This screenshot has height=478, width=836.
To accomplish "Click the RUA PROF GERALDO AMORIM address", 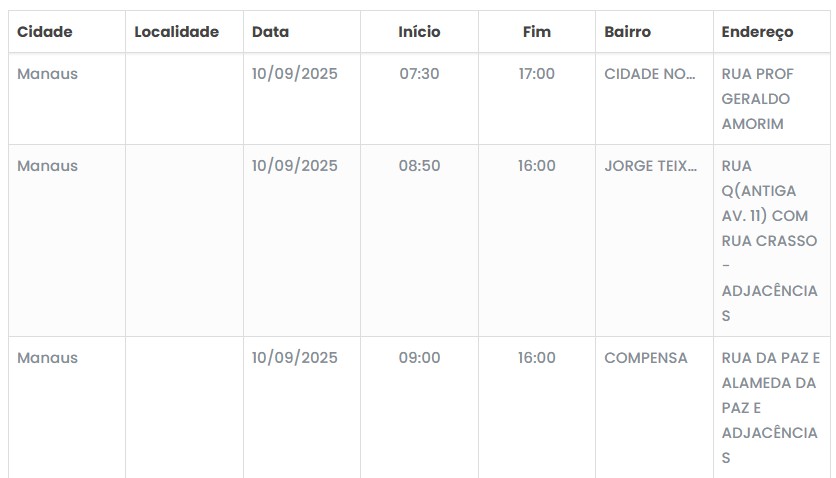I will pos(756,99).
